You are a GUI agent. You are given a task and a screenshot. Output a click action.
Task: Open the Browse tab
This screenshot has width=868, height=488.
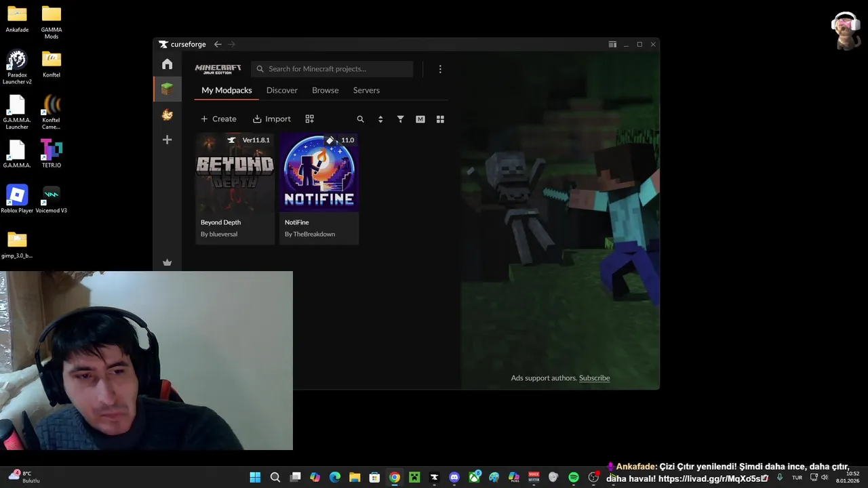tap(325, 90)
